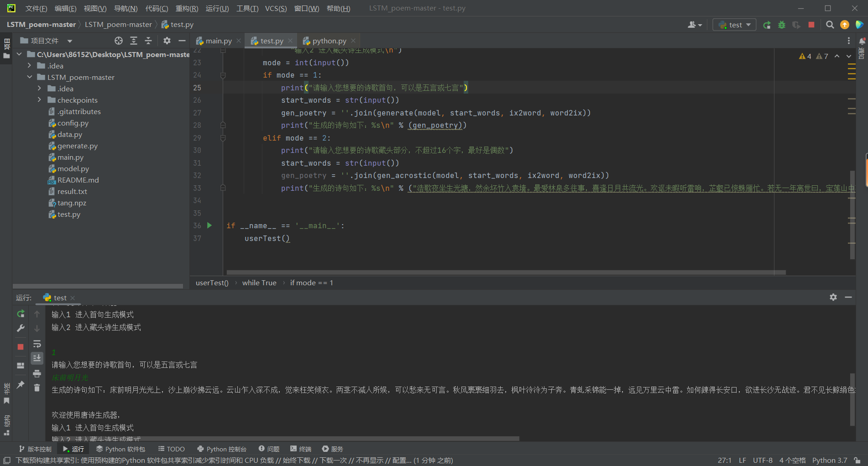Open 版本控制 tool window
This screenshot has height=466, width=868.
(35, 449)
